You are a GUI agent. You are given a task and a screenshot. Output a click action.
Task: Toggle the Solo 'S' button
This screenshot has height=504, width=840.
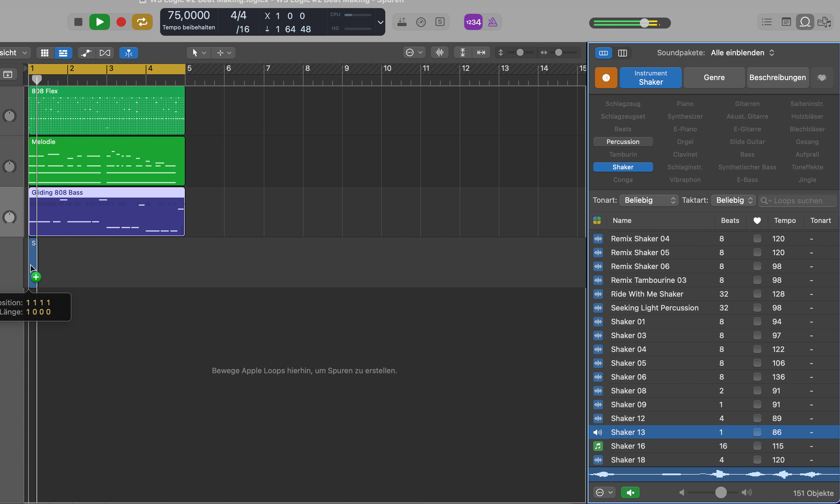pos(440,22)
